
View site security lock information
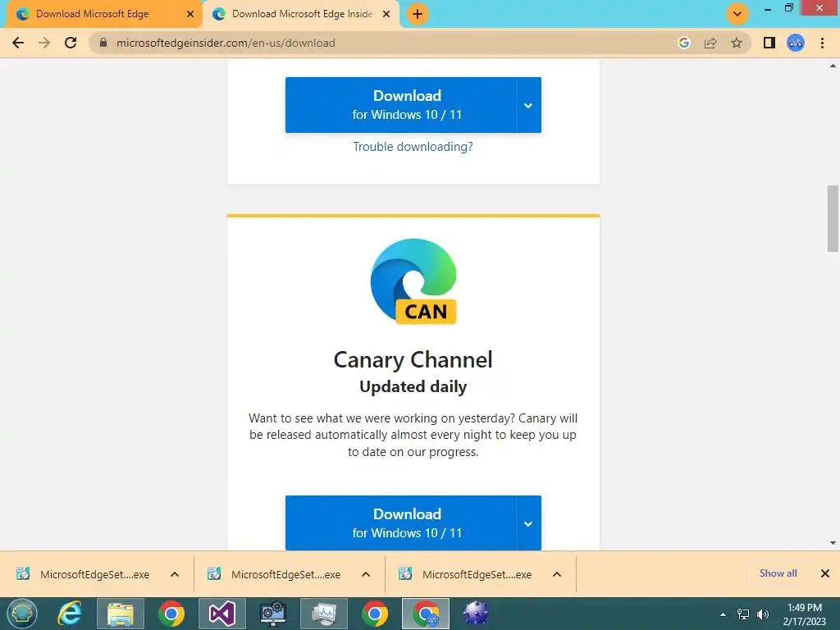103,43
